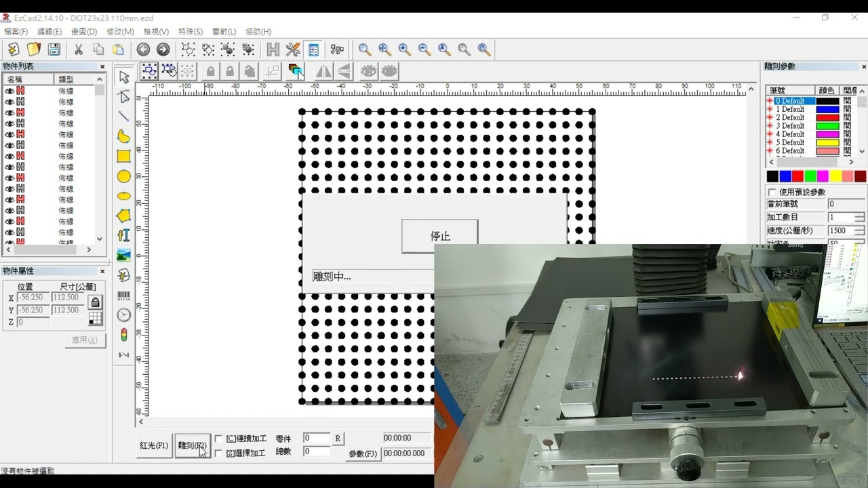Select pen row 2 Default

[790, 117]
